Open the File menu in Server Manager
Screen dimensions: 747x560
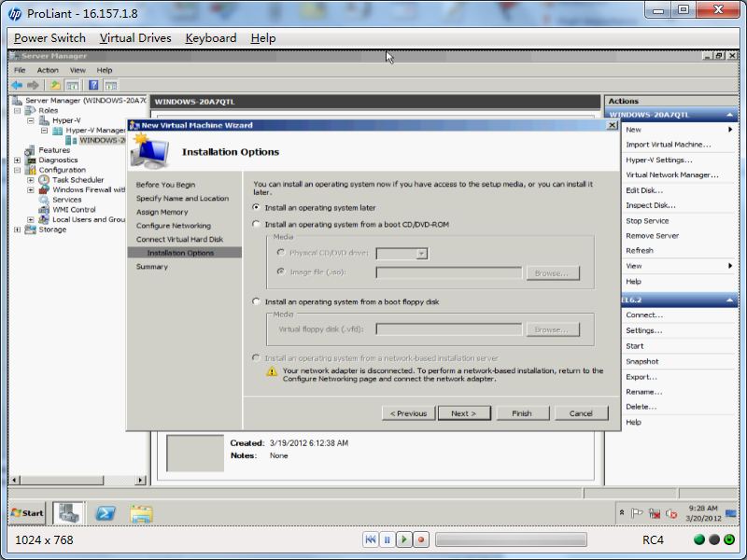pos(20,70)
